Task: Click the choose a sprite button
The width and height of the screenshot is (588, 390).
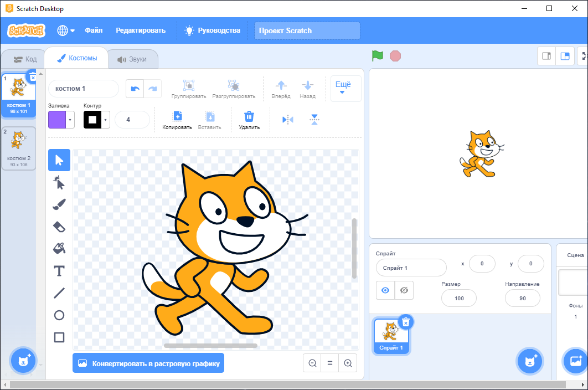Action: [530, 361]
